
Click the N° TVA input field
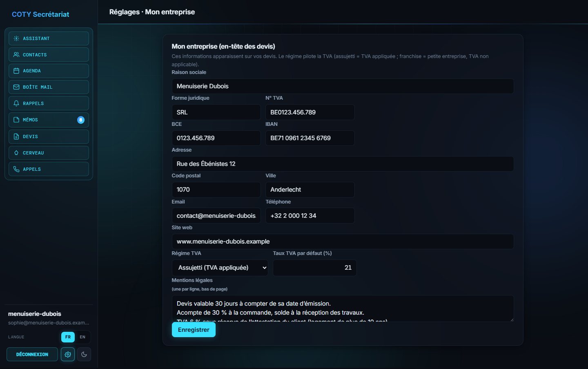pyautogui.click(x=310, y=112)
